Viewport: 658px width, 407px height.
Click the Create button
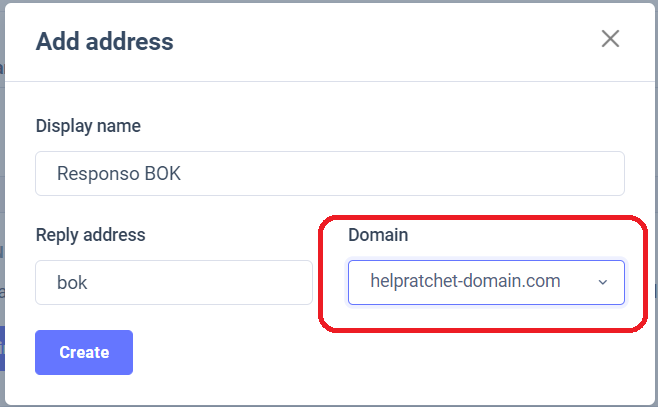click(x=84, y=352)
